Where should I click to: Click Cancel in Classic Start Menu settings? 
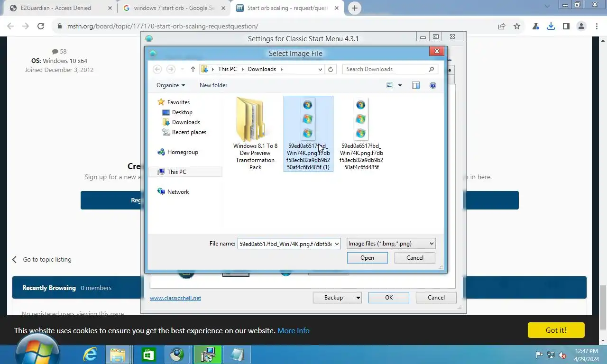tap(436, 298)
